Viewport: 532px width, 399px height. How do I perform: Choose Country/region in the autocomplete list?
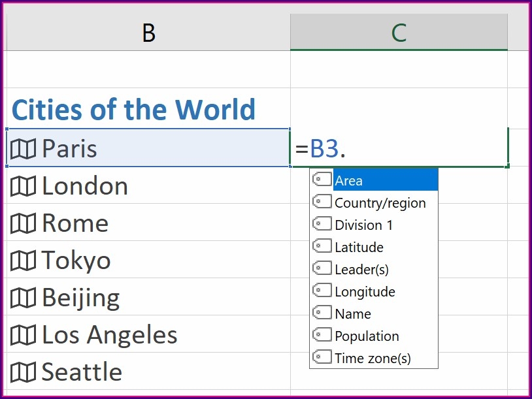[x=380, y=203]
